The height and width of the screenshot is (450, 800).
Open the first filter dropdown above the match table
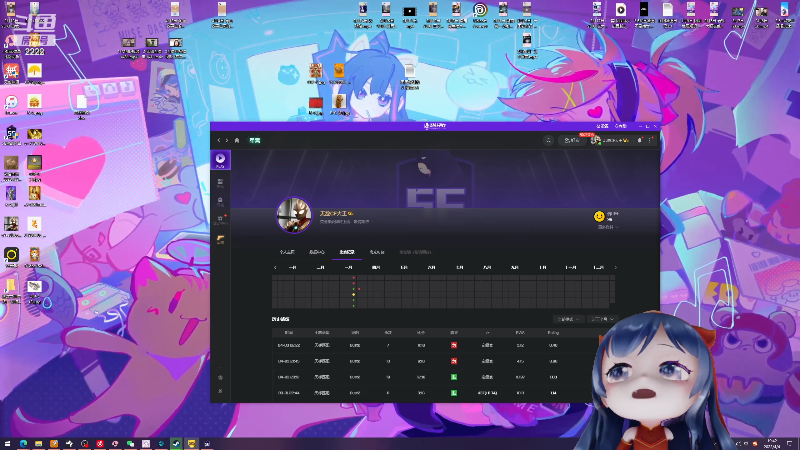(568, 319)
